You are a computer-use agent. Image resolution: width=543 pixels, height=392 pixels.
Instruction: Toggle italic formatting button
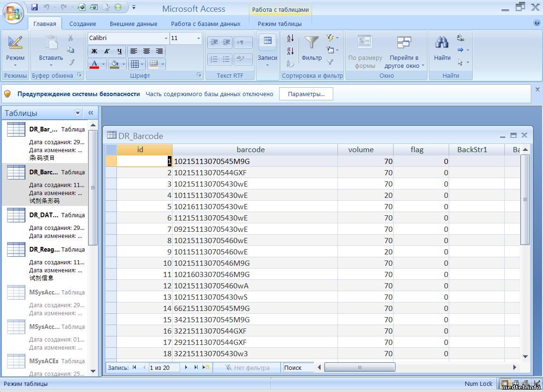107,51
